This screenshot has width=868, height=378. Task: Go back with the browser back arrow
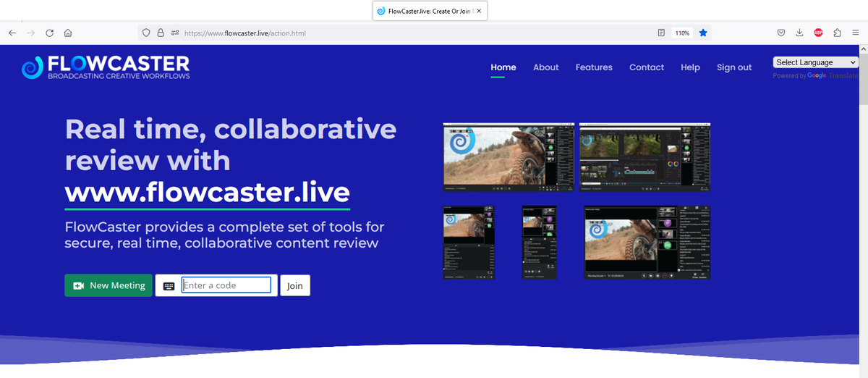coord(12,33)
